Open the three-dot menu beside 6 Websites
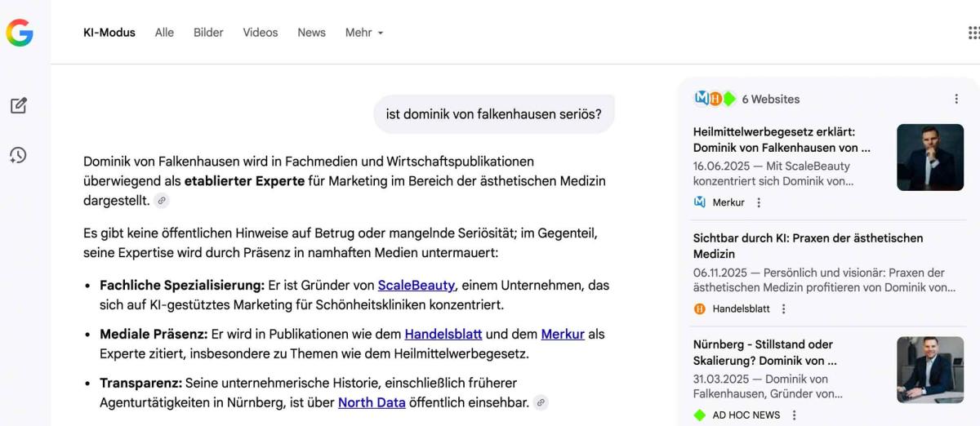Viewport: 980px width, 426px height. click(956, 99)
